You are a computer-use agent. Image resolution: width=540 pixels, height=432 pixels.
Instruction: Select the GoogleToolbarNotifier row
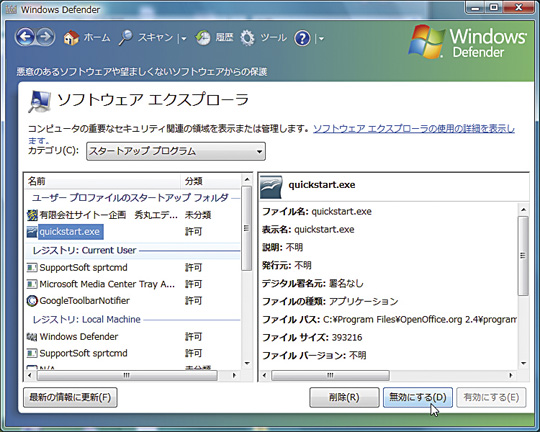[133, 301]
